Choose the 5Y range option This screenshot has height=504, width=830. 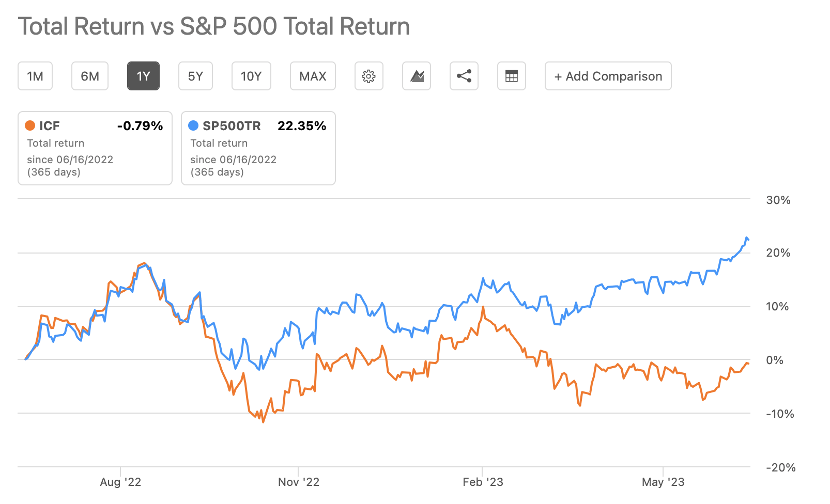(x=195, y=76)
